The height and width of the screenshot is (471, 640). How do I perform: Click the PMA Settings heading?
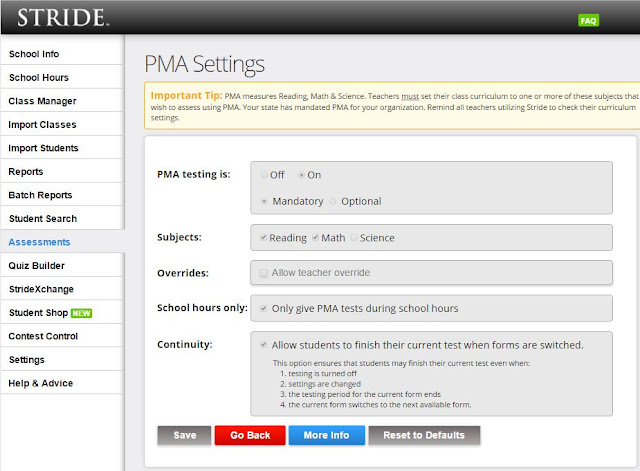point(204,64)
